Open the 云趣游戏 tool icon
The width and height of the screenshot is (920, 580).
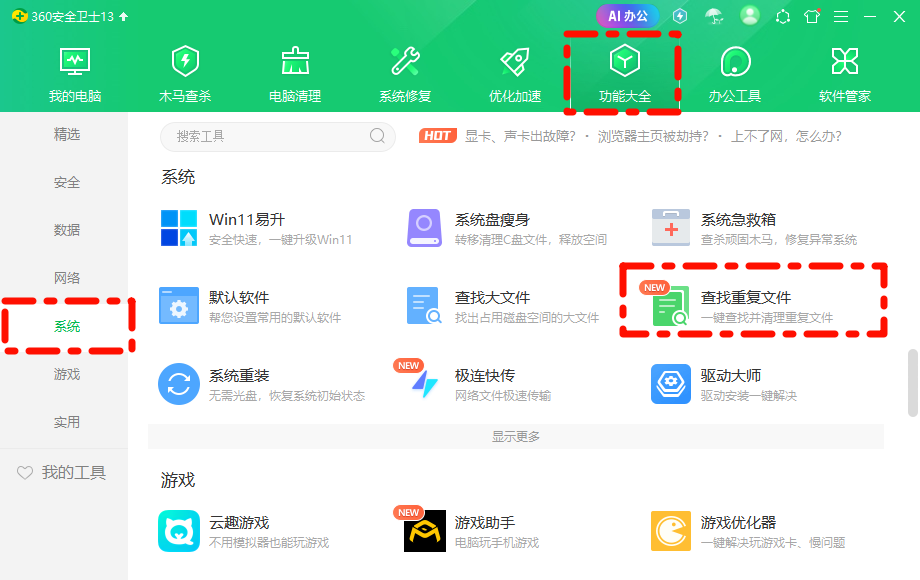179,531
